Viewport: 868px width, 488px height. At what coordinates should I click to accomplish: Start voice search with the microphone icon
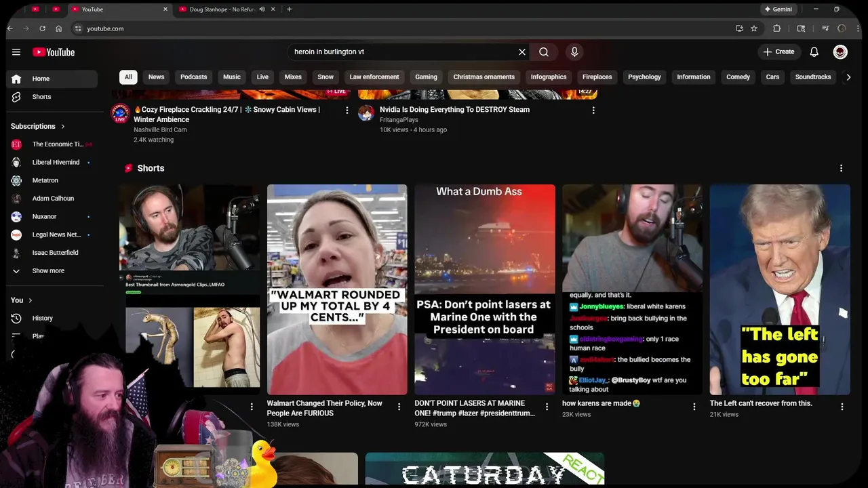(574, 52)
